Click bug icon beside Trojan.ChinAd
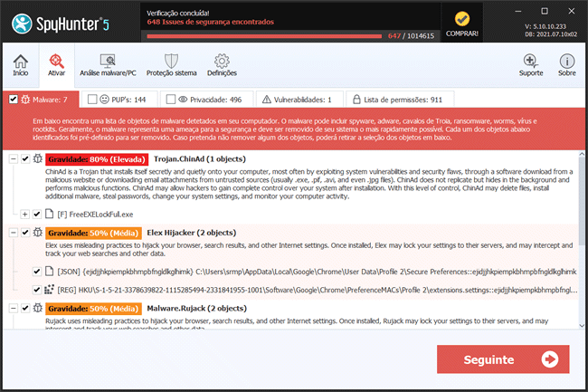The image size is (588, 392). (37, 158)
